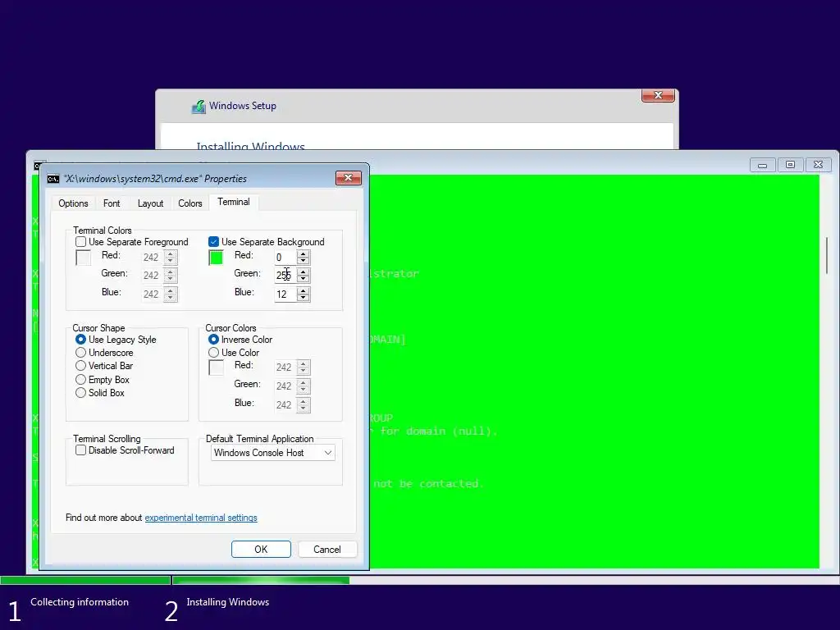Click the background Blue value field
This screenshot has height=630, width=840.
coord(285,294)
